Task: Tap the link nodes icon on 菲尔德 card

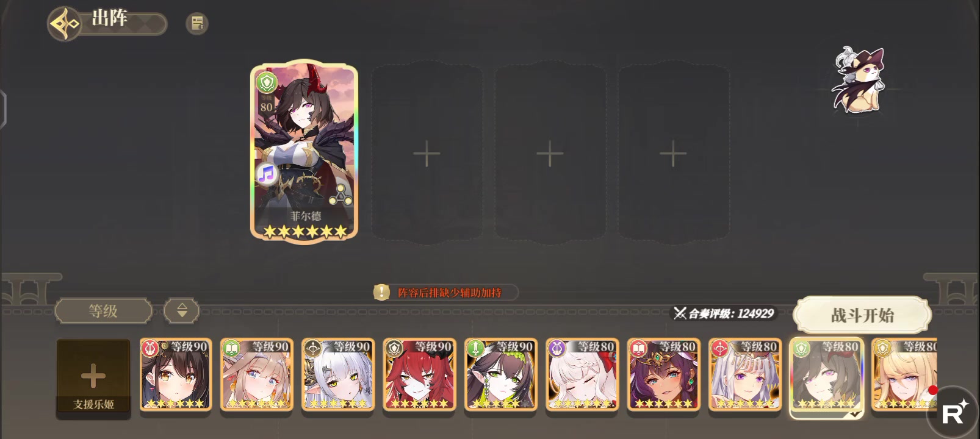Action: pos(340,195)
